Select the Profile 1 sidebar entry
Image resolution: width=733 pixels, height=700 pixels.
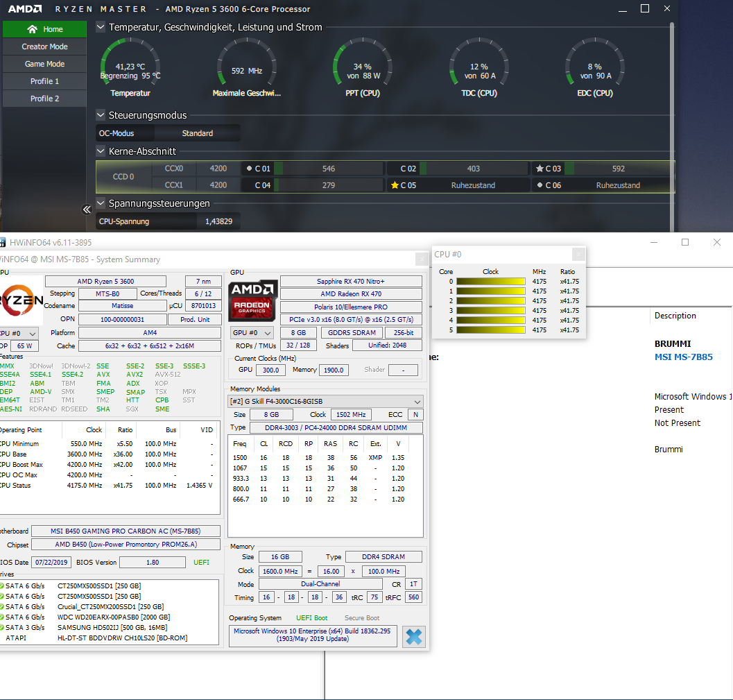[44, 80]
